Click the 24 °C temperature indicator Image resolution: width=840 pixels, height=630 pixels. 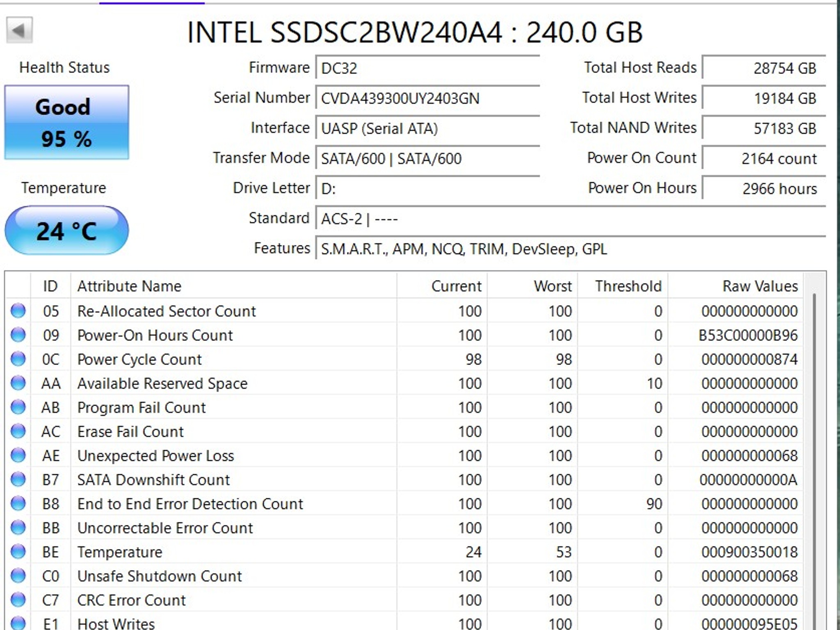click(66, 231)
